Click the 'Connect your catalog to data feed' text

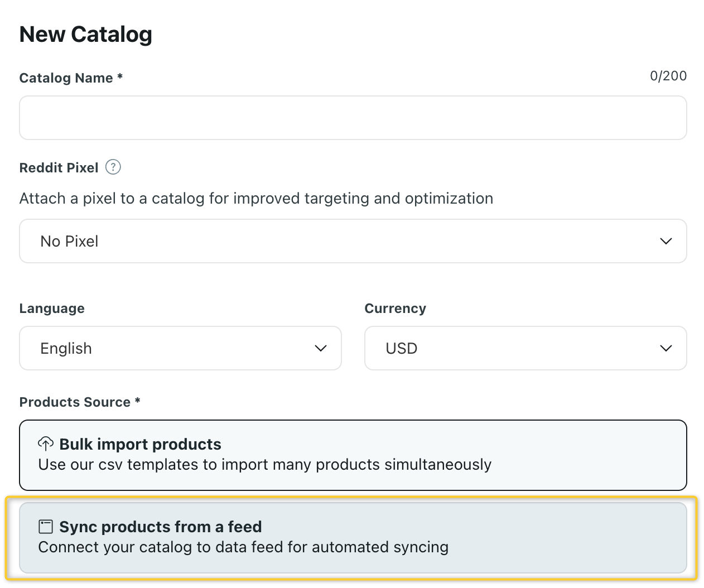(x=243, y=547)
